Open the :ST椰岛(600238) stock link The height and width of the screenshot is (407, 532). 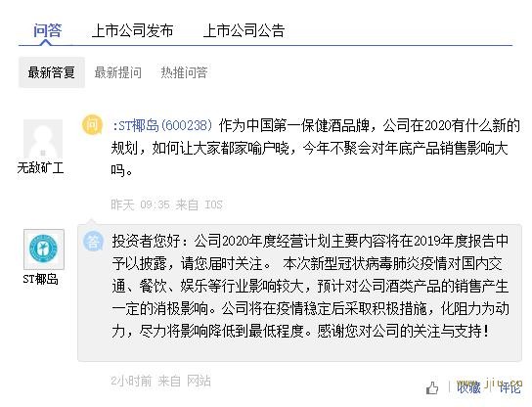162,126
